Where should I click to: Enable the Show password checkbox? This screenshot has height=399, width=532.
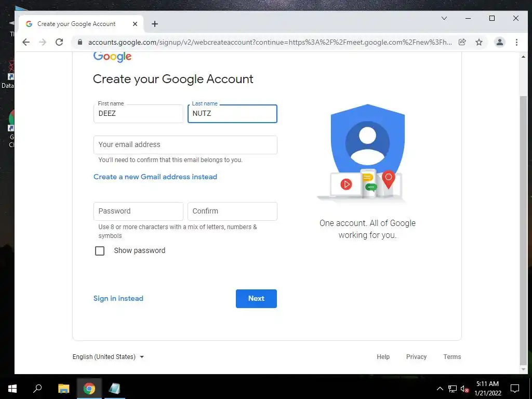[100, 251]
